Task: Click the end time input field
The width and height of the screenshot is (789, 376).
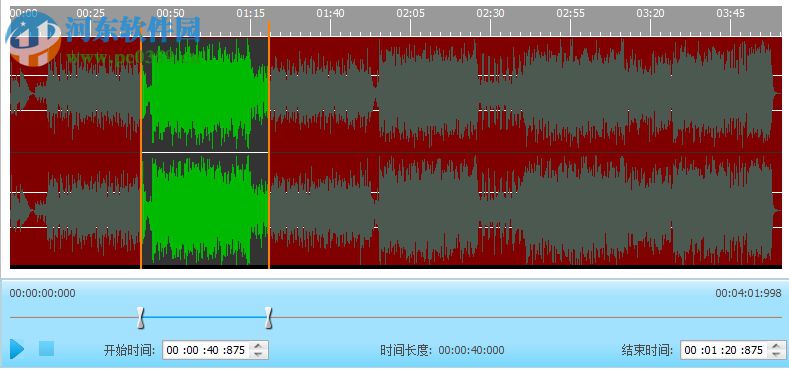Action: tap(725, 350)
